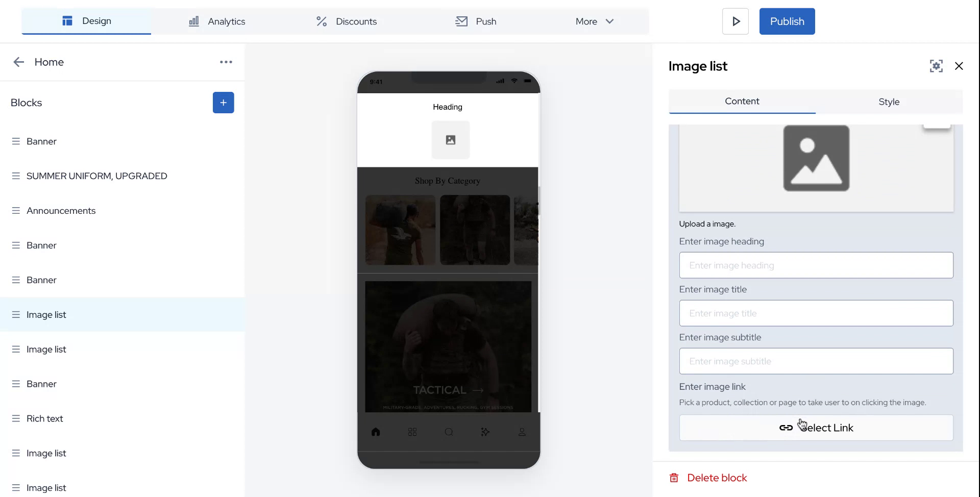Open Home page options via the three-dot icon
Viewport: 980px width, 497px height.
(226, 62)
